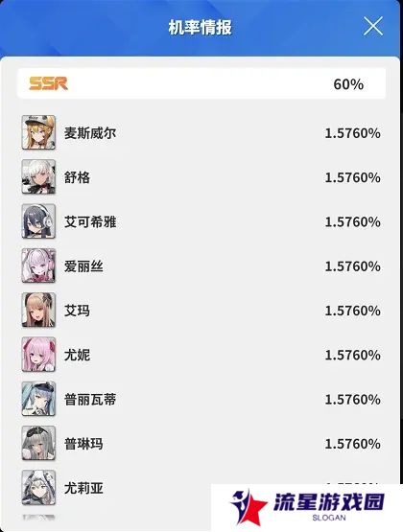
Task: Click the 普丽瓦蒂 character portrait
Action: point(38,399)
